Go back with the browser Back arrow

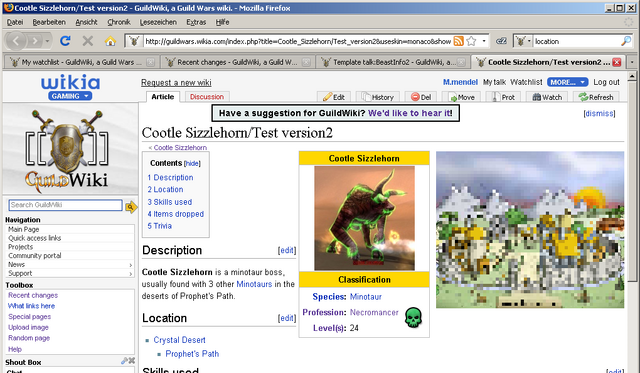tap(16, 41)
